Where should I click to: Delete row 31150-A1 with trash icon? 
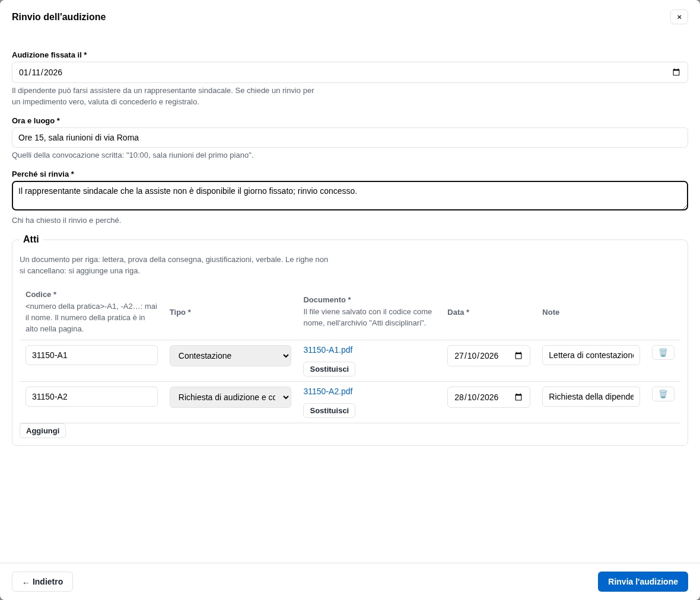coord(663,352)
